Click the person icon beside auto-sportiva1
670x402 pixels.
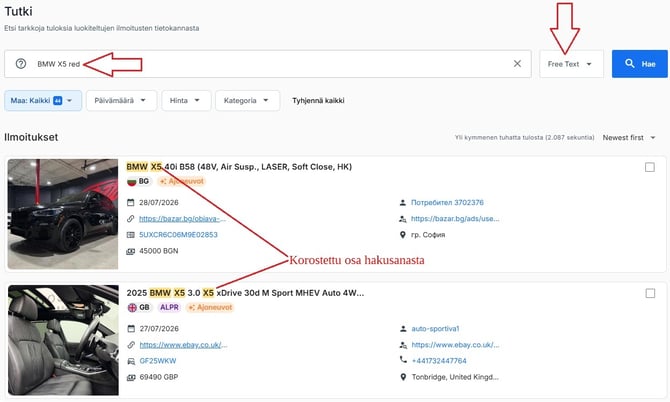pyautogui.click(x=403, y=329)
